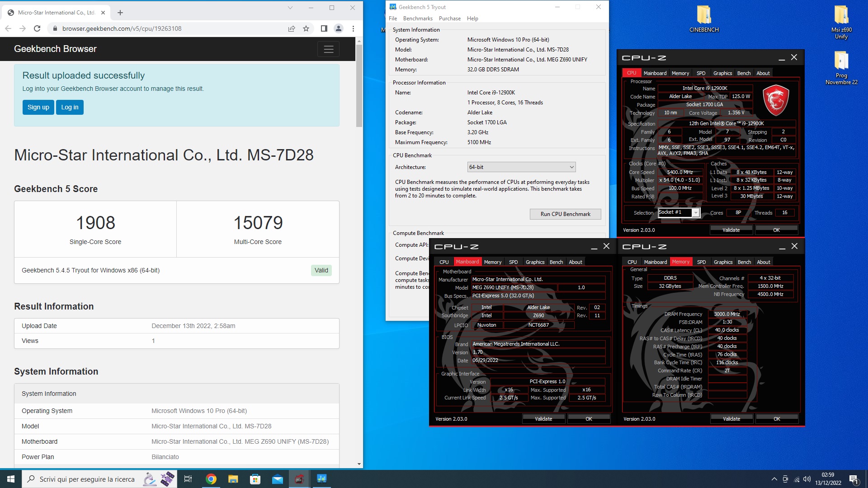View site information lock icon
Viewport: 868px width, 488px height.
click(55, 28)
